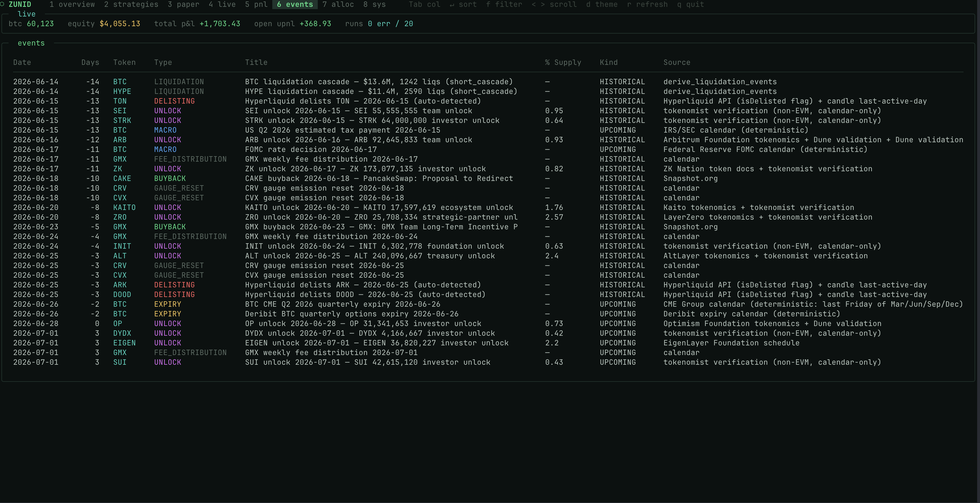Click EigenLayer Foundation schedule source cell
This screenshot has height=503, width=980.
click(x=731, y=343)
